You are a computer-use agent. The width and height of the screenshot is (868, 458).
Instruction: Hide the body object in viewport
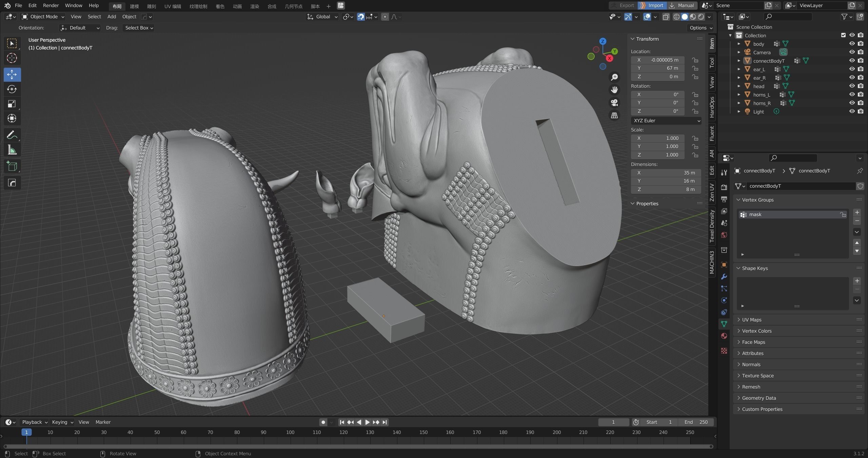[x=852, y=44]
